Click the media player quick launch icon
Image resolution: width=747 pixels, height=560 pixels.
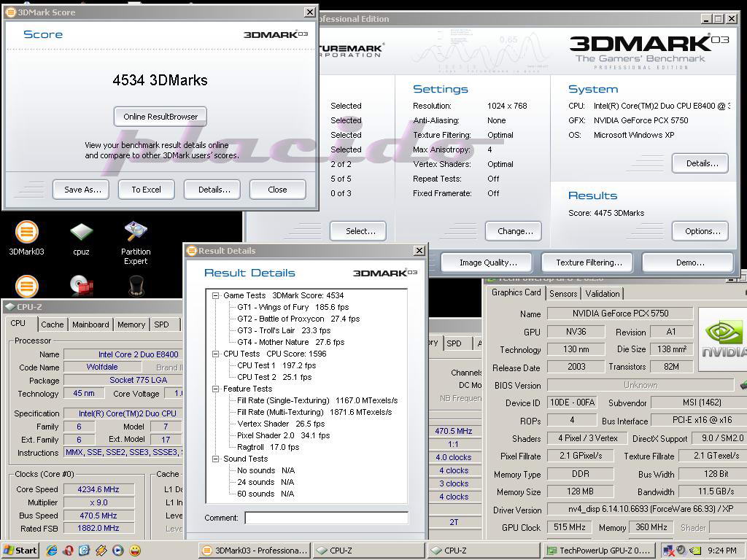click(x=117, y=551)
